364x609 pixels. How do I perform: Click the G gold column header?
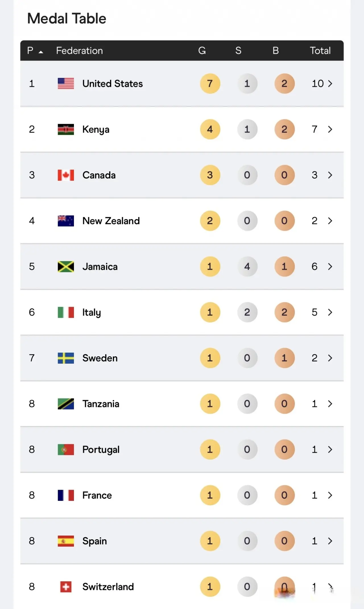202,51
